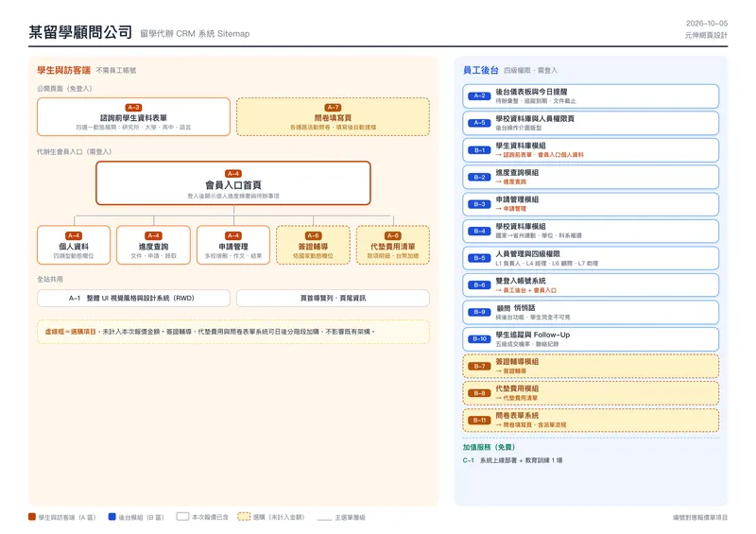Click the blue B-4 badge
Screen dimensions: 756x534
(479, 232)
